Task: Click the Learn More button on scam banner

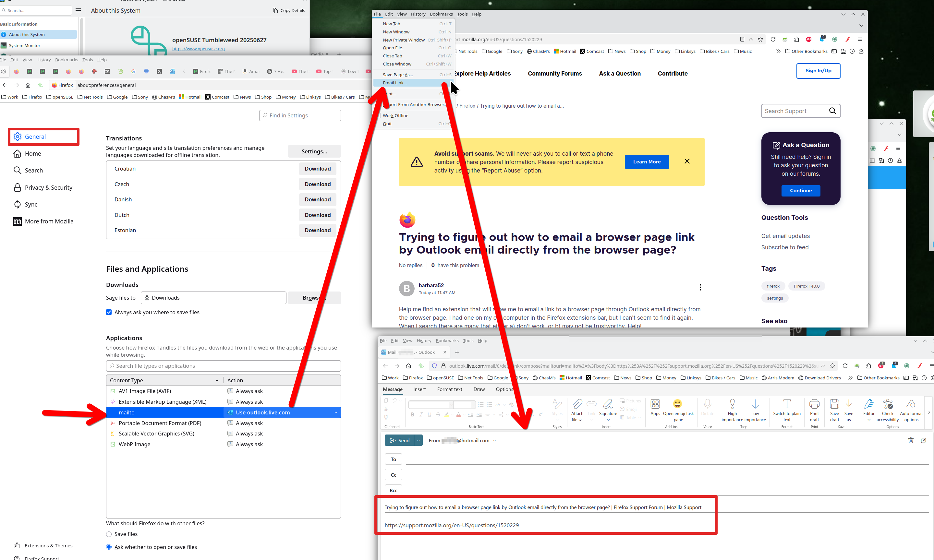Action: click(x=647, y=162)
